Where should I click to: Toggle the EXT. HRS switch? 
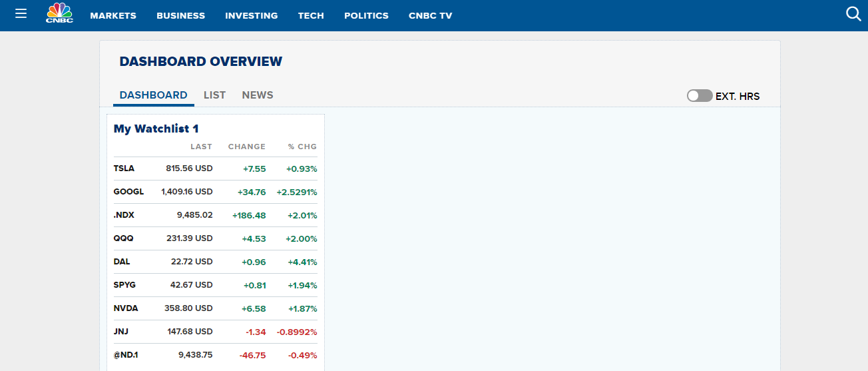700,96
